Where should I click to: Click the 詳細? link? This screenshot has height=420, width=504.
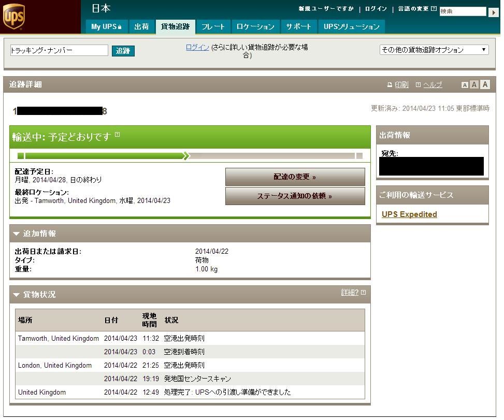click(x=350, y=293)
